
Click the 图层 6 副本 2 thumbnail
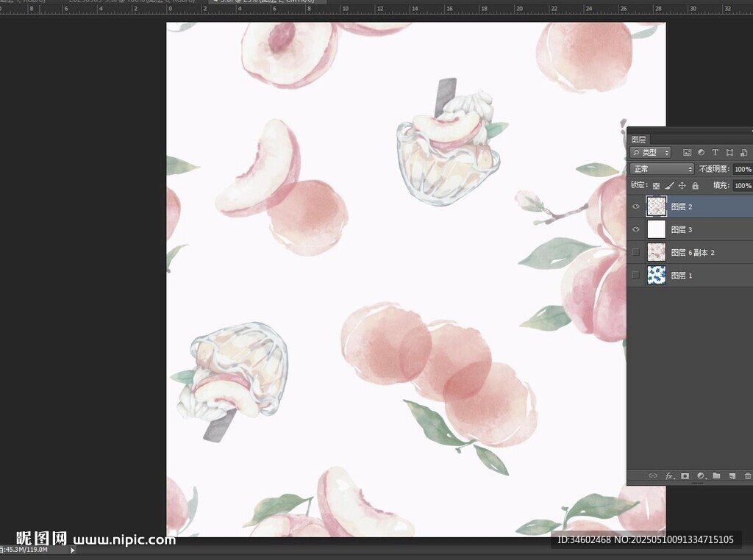point(657,252)
